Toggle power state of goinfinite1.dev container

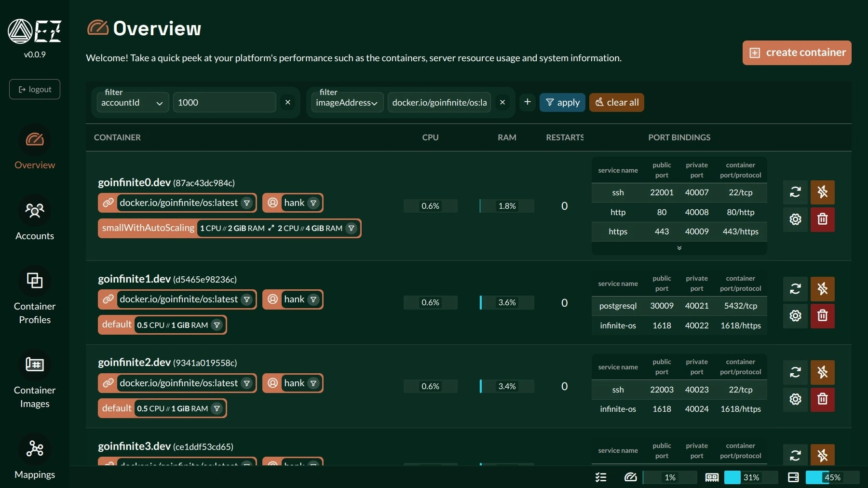[822, 289]
